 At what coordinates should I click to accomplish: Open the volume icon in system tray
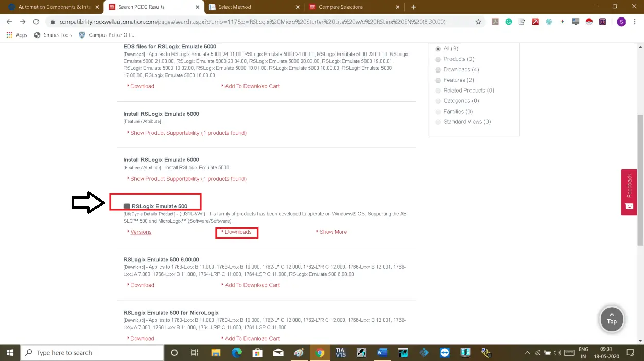pyautogui.click(x=556, y=353)
